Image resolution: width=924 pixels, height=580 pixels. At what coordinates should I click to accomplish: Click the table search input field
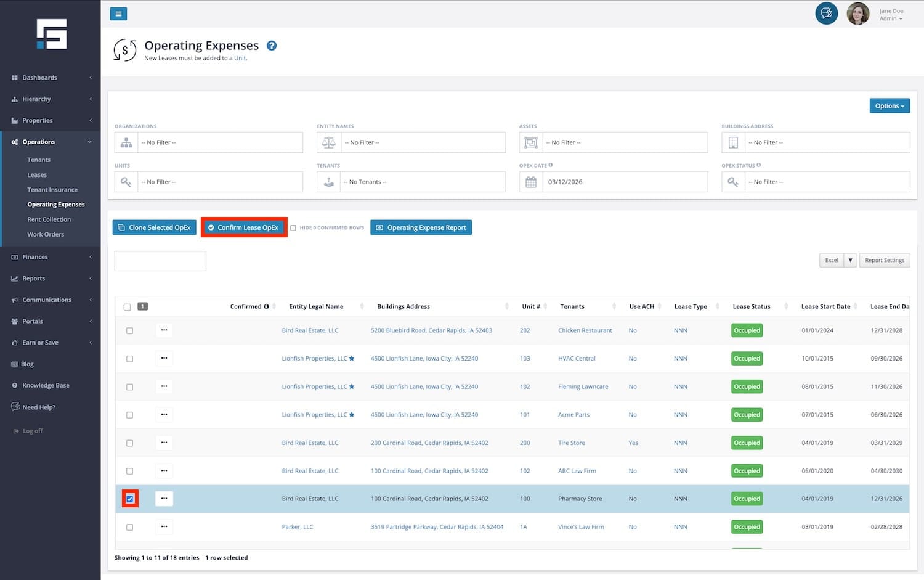pos(160,261)
